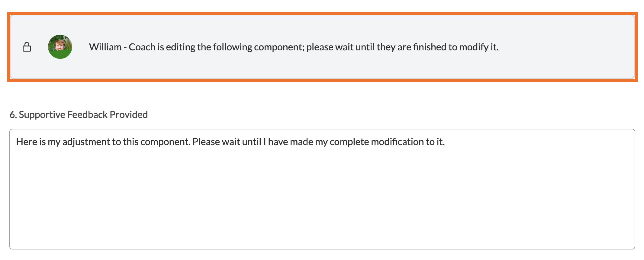This screenshot has height=260, width=644.
Task: Click the lock icon in the banner
Action: (27, 47)
